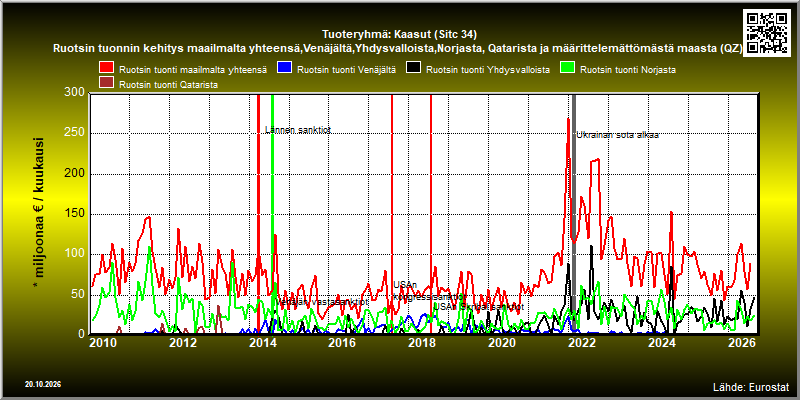Click the y-axis value 250
Viewport: 800px width, 400px height.
[76, 134]
